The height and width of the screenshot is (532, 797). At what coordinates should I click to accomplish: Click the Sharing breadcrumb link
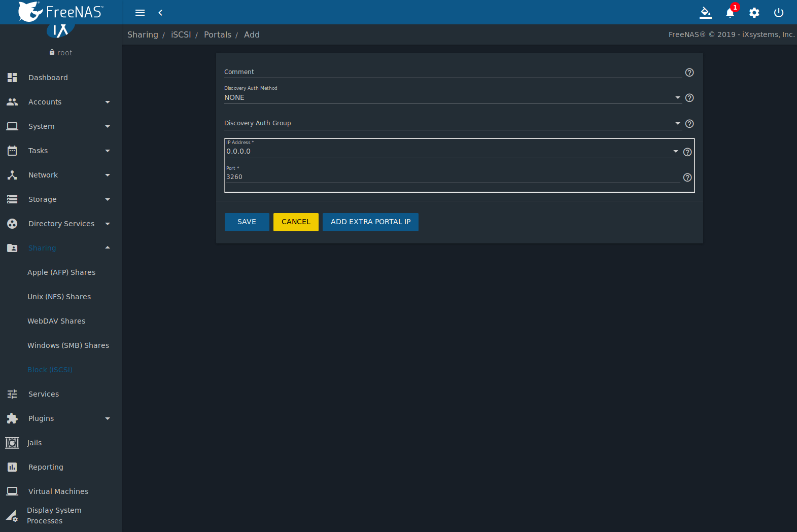click(143, 34)
